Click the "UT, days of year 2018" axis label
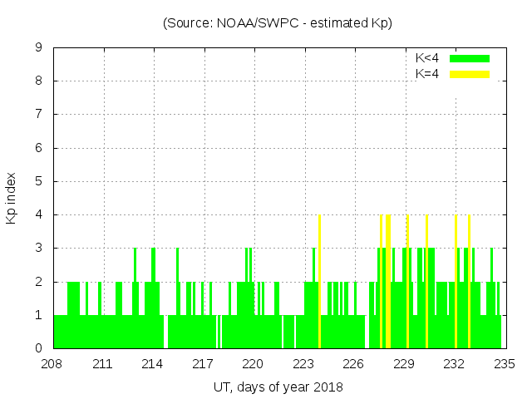 pos(278,387)
